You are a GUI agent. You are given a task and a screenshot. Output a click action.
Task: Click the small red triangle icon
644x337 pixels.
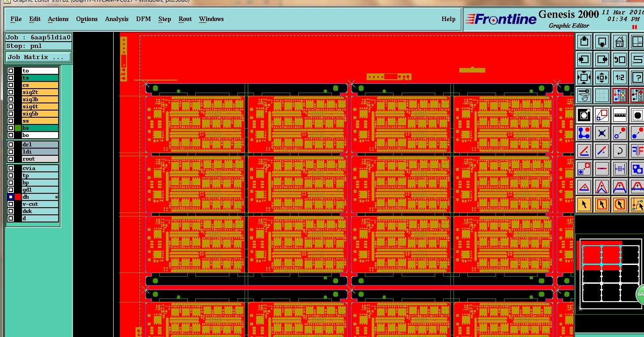tap(584, 187)
